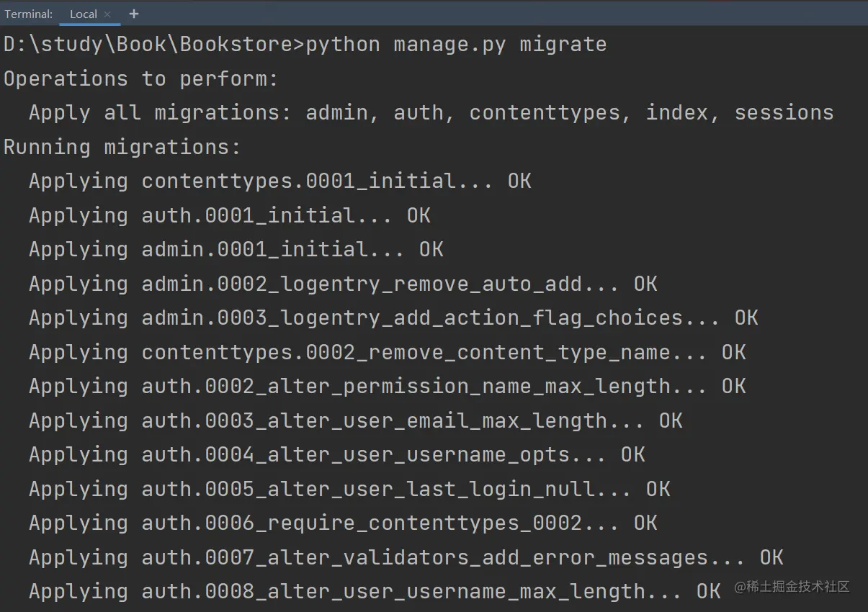Click the 'Apply all migrations' output line

(431, 113)
